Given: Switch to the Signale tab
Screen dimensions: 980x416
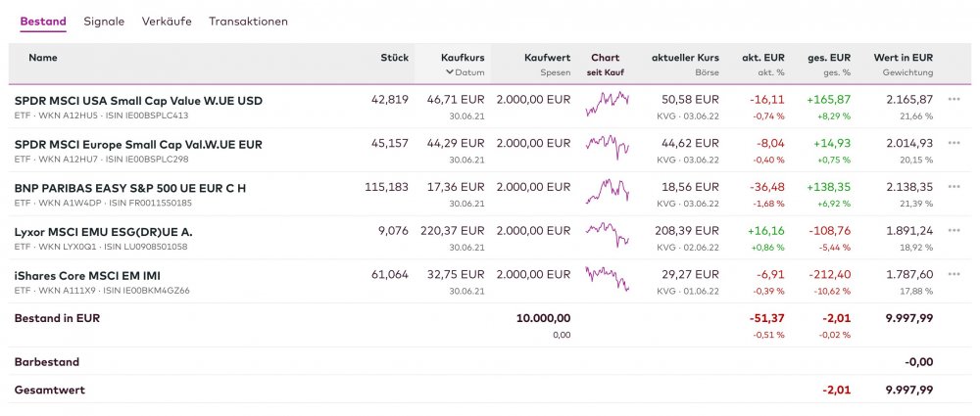Looking at the screenshot, I should click(104, 21).
